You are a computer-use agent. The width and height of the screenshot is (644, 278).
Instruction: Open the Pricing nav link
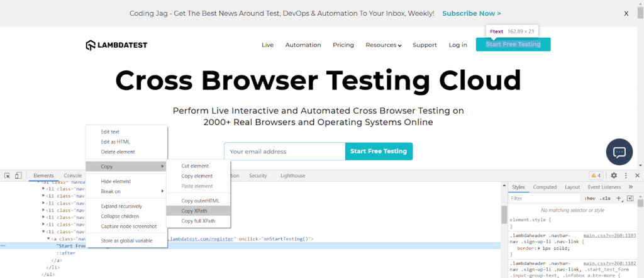[343, 45]
